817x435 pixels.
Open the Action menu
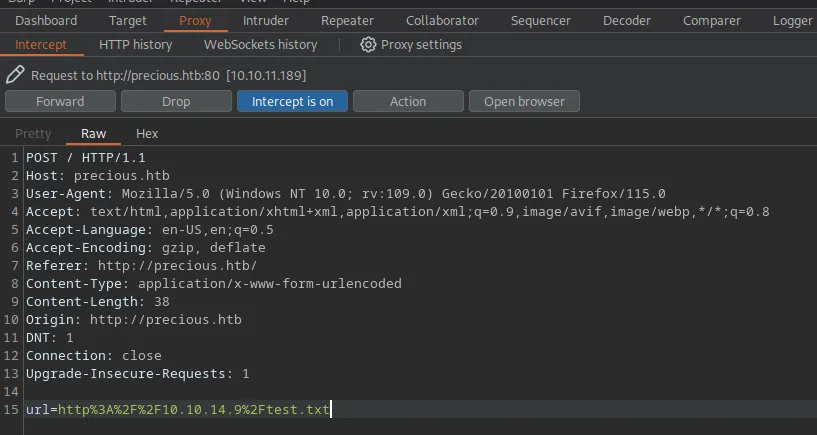[x=408, y=101]
